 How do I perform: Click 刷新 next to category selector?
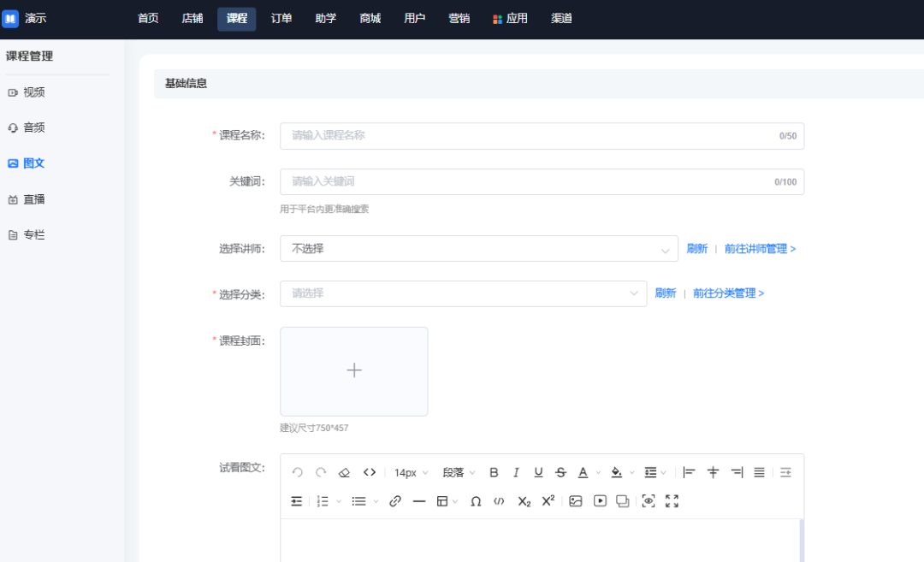tap(666, 293)
